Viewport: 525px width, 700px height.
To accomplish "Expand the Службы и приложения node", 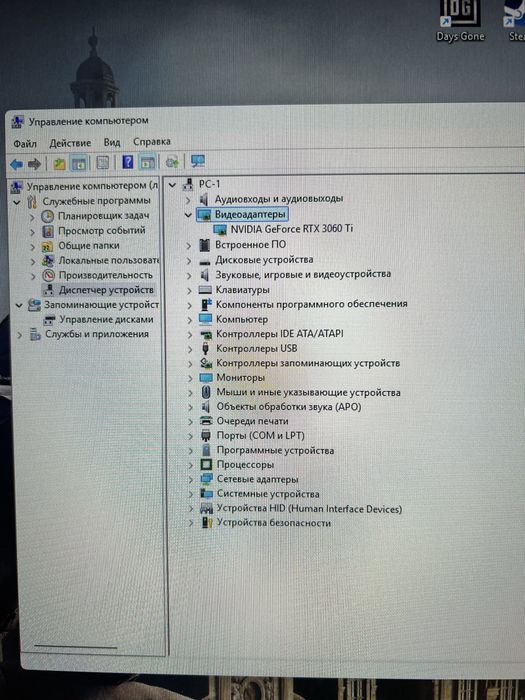I will [20, 334].
